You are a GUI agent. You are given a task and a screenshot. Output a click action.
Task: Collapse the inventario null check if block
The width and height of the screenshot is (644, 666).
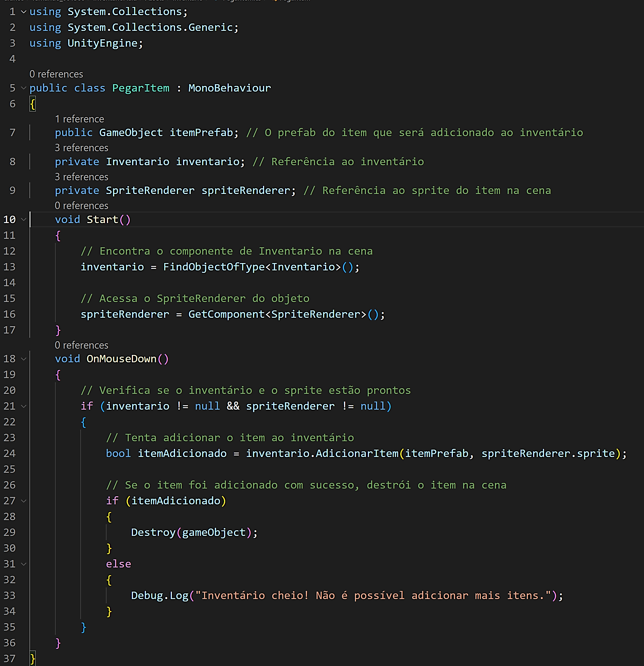click(x=24, y=406)
